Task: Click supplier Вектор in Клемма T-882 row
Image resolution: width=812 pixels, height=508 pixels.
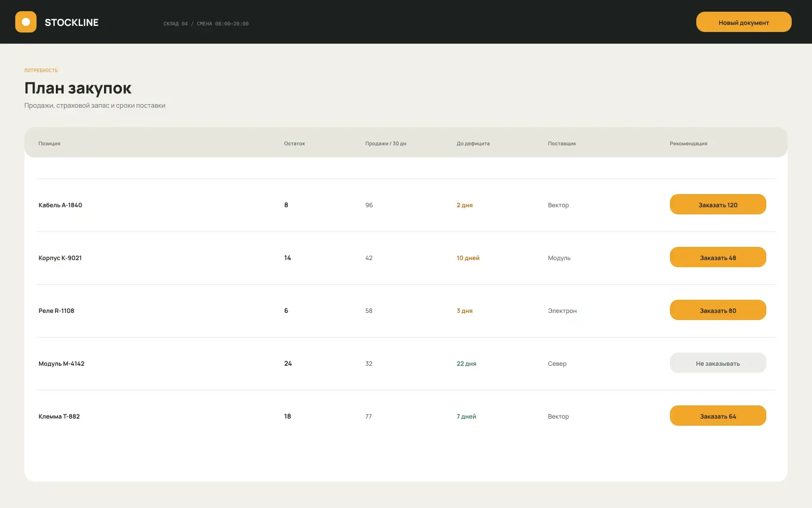Action: 558,417
